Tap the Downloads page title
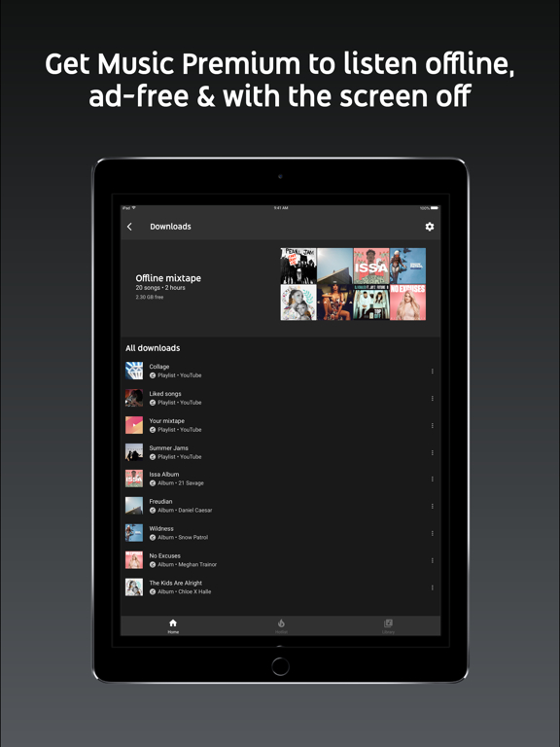 pos(170,227)
